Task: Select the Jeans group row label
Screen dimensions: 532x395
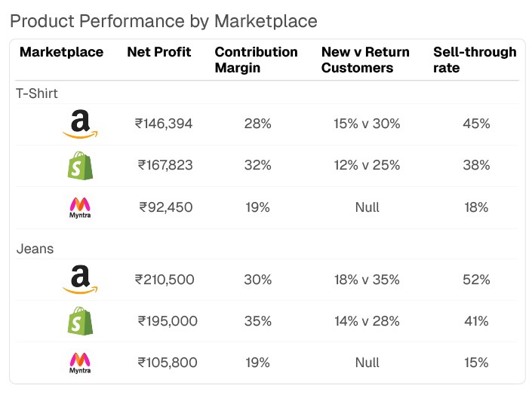Action: pyautogui.click(x=35, y=249)
